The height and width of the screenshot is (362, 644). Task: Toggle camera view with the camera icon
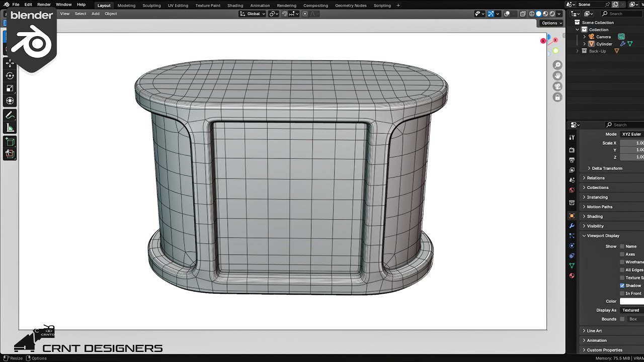(x=557, y=86)
